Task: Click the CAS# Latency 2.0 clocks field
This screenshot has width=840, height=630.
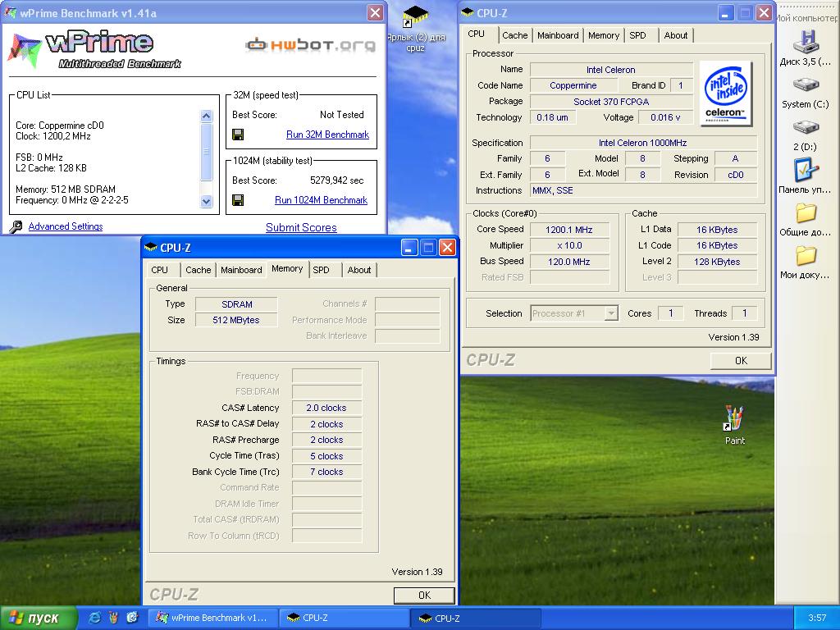Action: (x=326, y=408)
